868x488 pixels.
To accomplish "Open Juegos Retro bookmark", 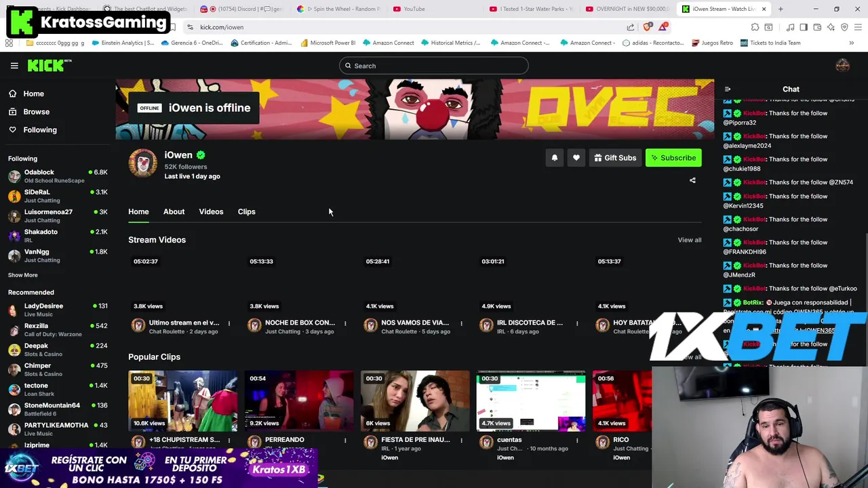I will click(712, 43).
